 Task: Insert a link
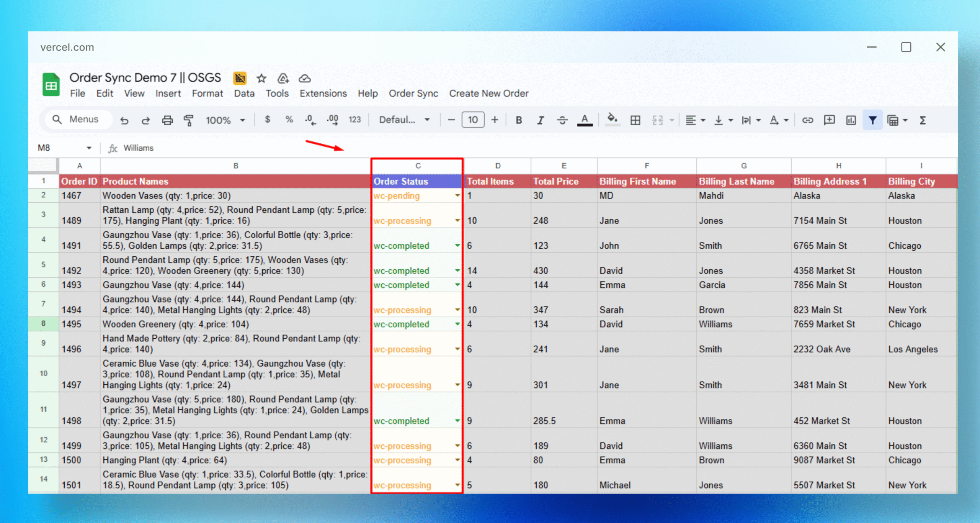coord(807,120)
